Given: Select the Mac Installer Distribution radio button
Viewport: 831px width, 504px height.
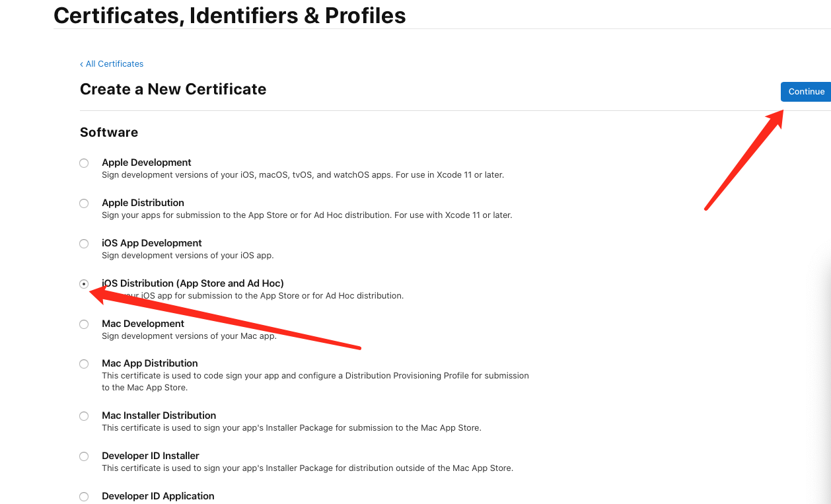Looking at the screenshot, I should pyautogui.click(x=84, y=416).
